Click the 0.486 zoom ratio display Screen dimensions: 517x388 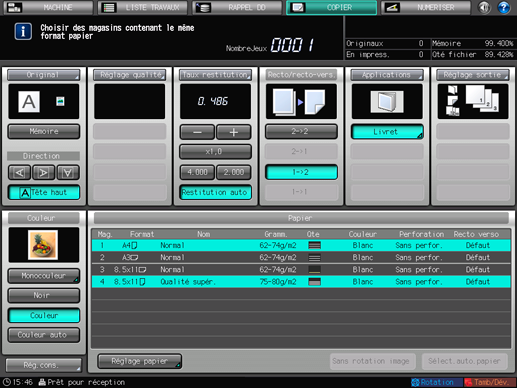pos(215,101)
